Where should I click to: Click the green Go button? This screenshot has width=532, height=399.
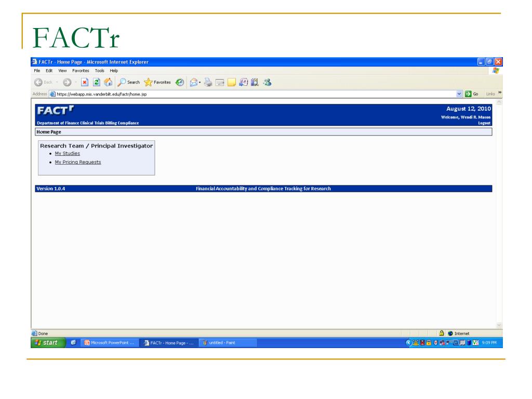[x=472, y=94]
